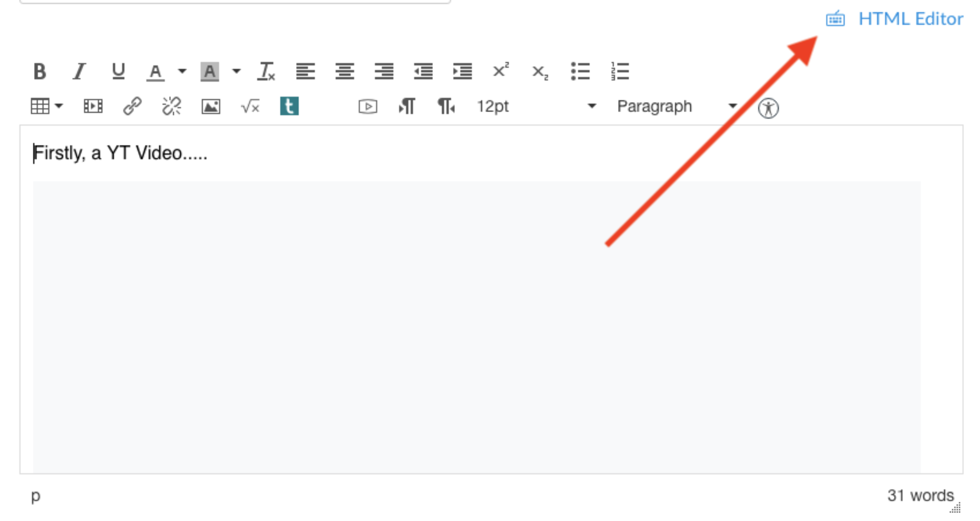Align text to the left

coord(305,72)
